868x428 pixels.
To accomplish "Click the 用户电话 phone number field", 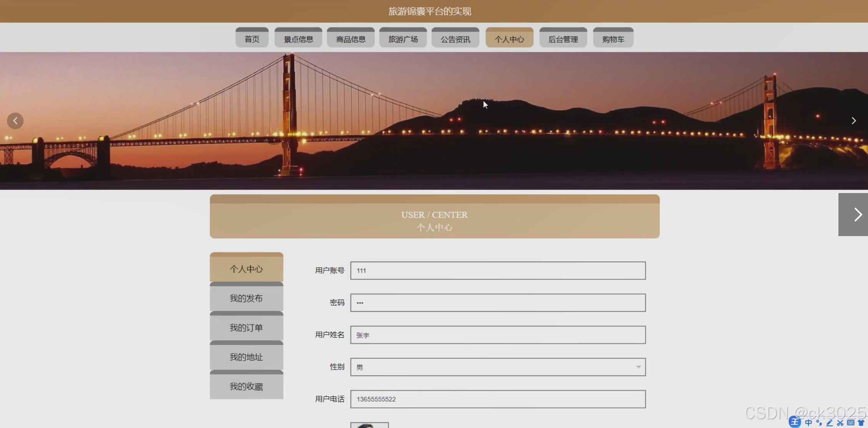I will click(x=498, y=399).
